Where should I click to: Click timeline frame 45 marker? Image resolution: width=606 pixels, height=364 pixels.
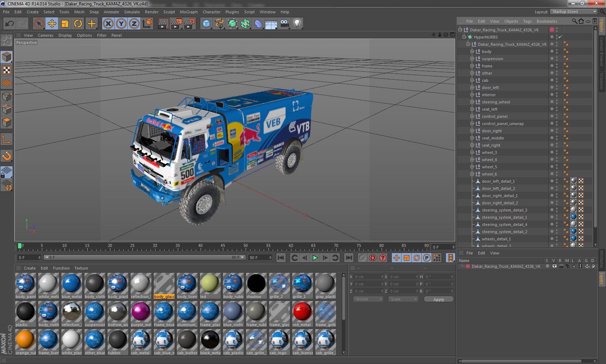(x=223, y=247)
